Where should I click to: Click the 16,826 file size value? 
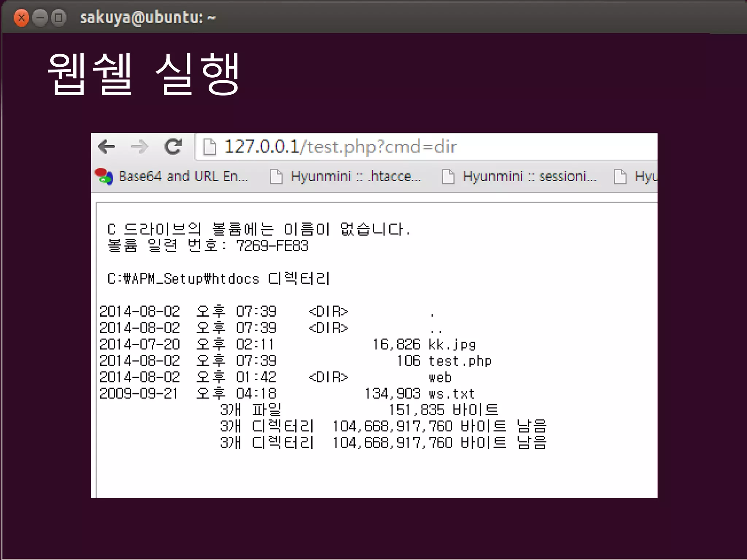[396, 345]
